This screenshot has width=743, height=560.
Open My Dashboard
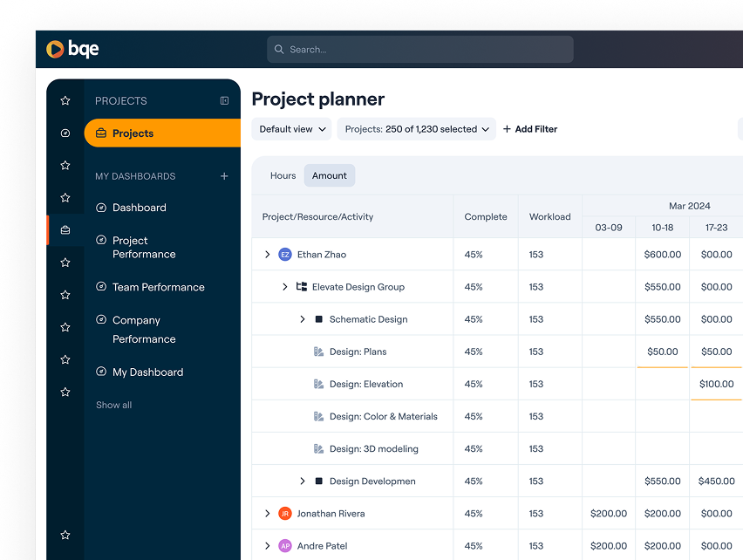pos(148,372)
